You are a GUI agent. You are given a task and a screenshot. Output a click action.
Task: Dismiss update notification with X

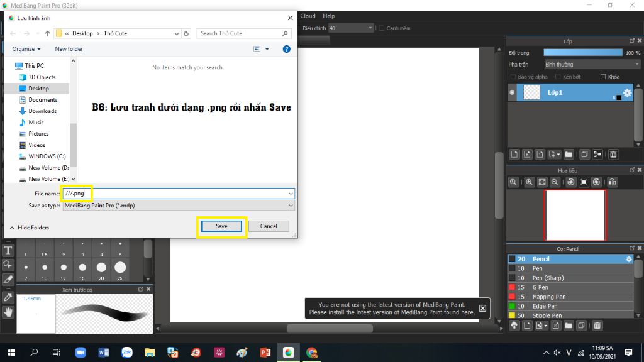tap(482, 308)
